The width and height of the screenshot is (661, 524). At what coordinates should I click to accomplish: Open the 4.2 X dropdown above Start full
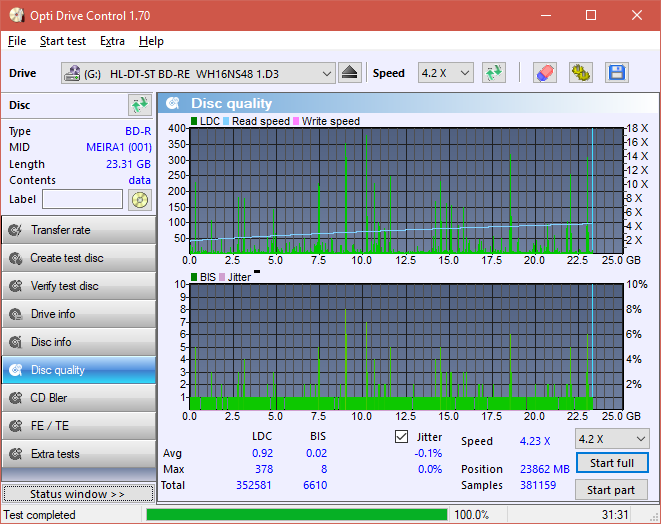tap(612, 439)
